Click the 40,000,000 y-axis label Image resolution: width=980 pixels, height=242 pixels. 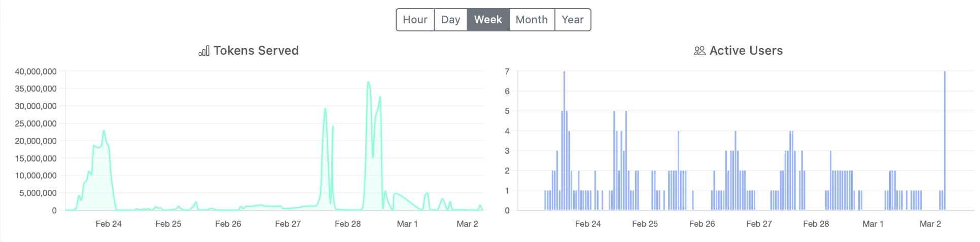[36, 71]
